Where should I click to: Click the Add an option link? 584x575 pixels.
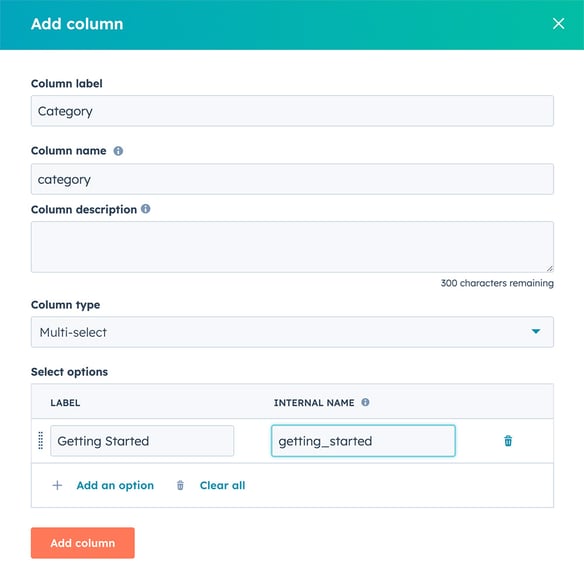tap(115, 485)
